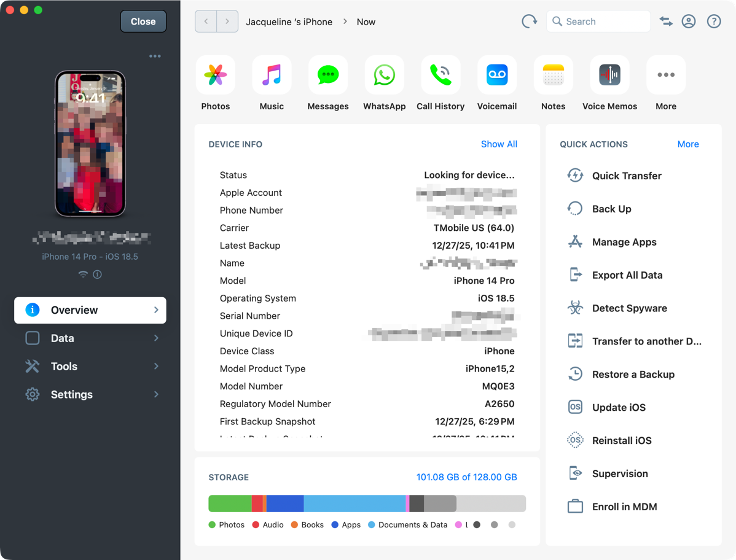Select the Overview sidebar item
736x560 pixels.
point(90,310)
